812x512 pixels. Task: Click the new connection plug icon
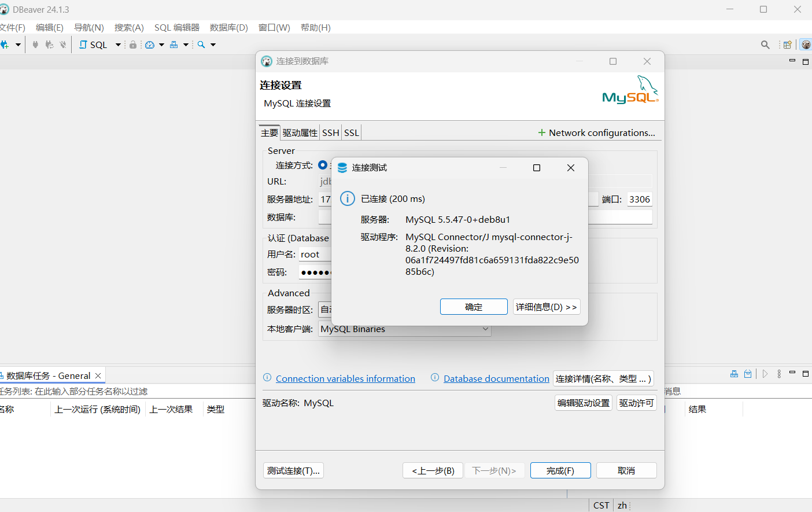coord(5,45)
